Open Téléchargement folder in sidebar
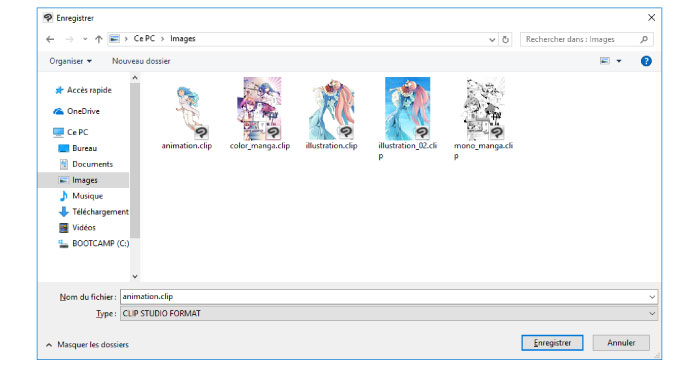This screenshot has width=694, height=365. pos(100,212)
